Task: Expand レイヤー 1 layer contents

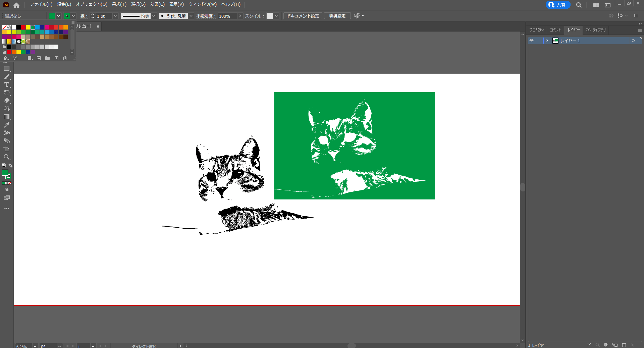Action: [x=547, y=41]
